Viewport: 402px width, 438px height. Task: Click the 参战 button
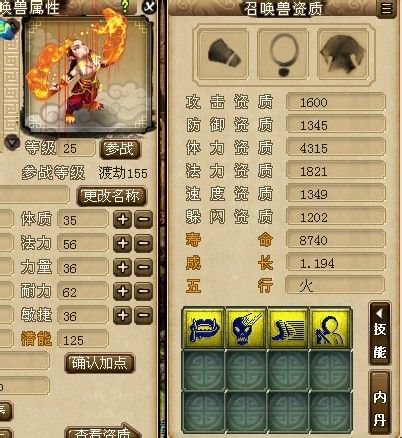(120, 149)
